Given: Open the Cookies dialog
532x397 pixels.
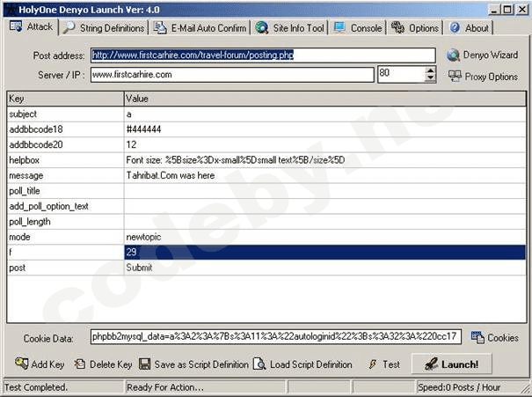Looking at the screenshot, I should (x=495, y=337).
